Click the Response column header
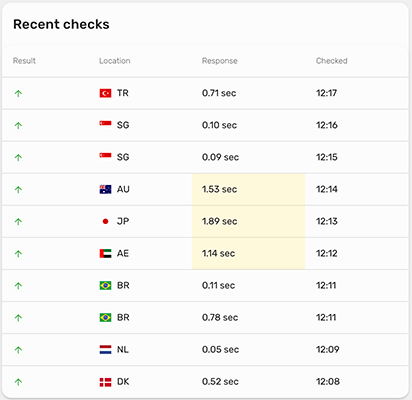This screenshot has height=400, width=412. click(220, 61)
